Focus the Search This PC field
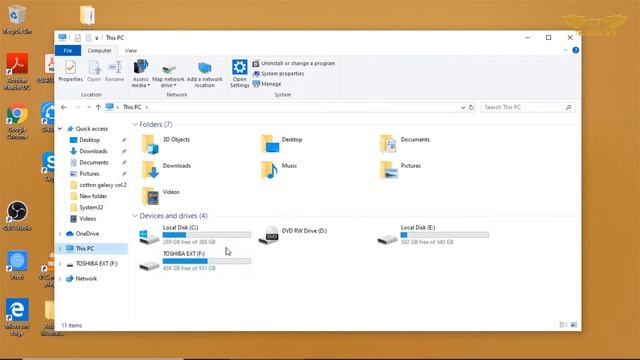 [x=527, y=107]
